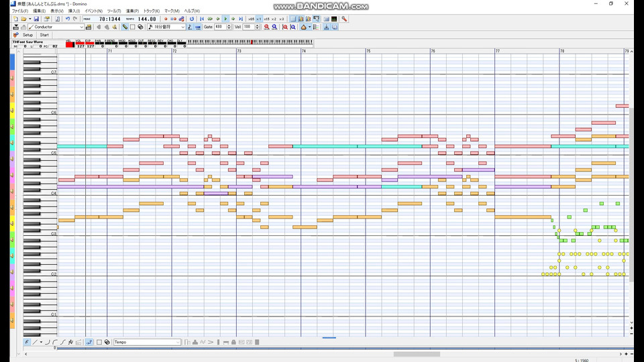The width and height of the screenshot is (644, 362).
Task: Click the Start marker button
Action: click(44, 35)
